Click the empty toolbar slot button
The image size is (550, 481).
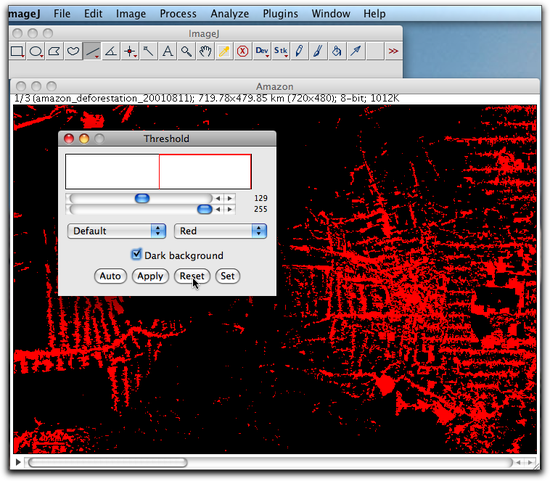(x=375, y=52)
